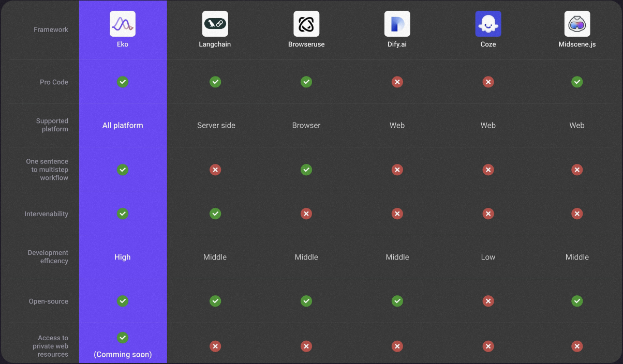The height and width of the screenshot is (364, 623).
Task: Click Dify.ai's Pro Code red cross
Action: pos(397,82)
